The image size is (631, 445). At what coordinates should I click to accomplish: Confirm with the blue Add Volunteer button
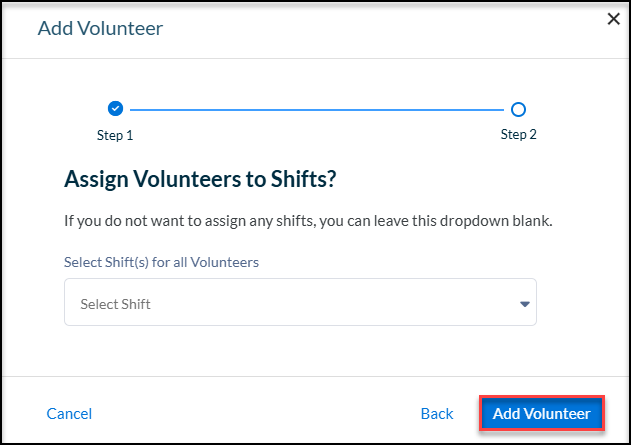tap(542, 414)
